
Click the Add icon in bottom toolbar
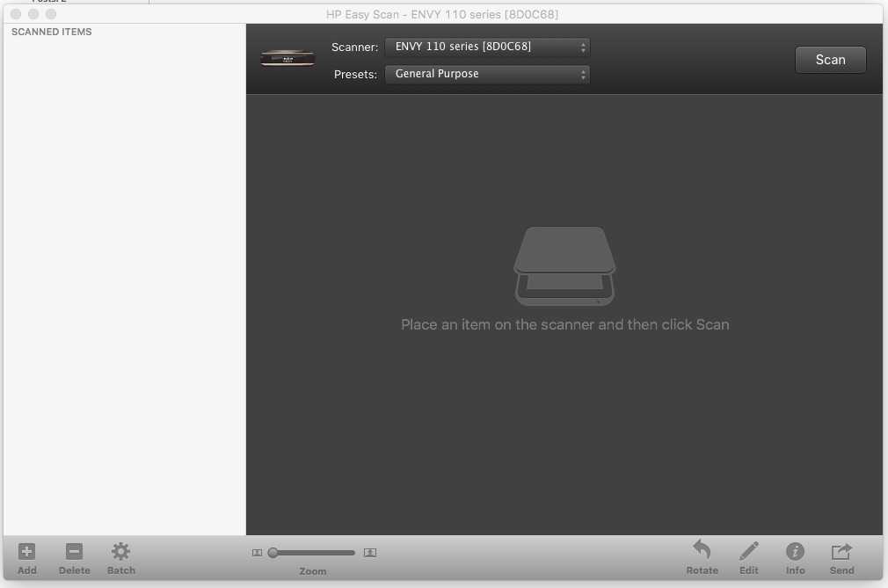(27, 552)
